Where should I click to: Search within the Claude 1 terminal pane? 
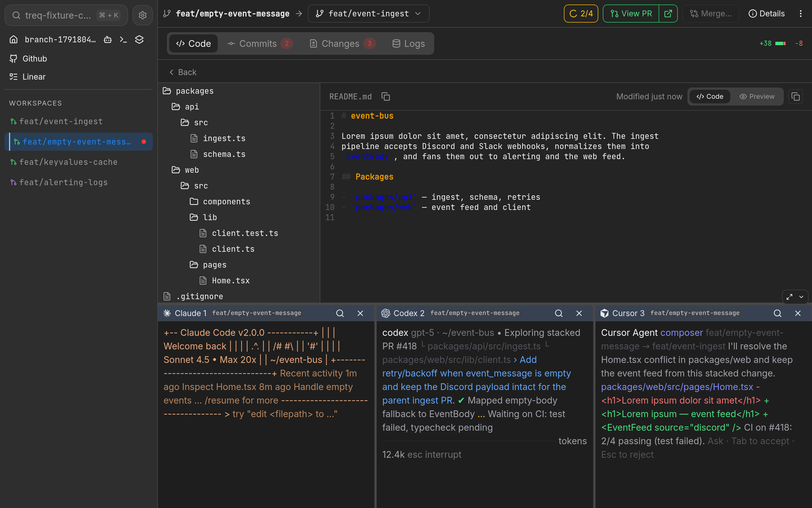340,313
